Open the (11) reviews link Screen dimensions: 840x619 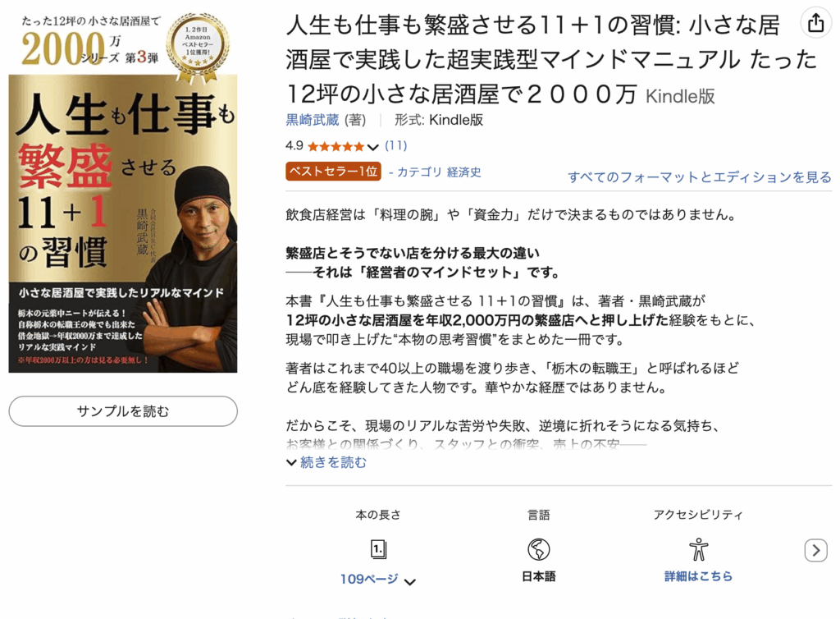coord(396,146)
